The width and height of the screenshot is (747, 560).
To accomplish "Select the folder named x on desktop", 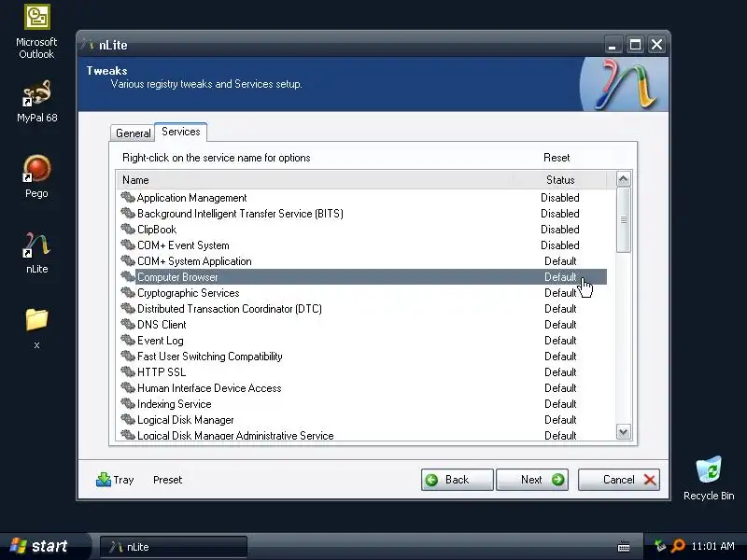I will (x=36, y=329).
